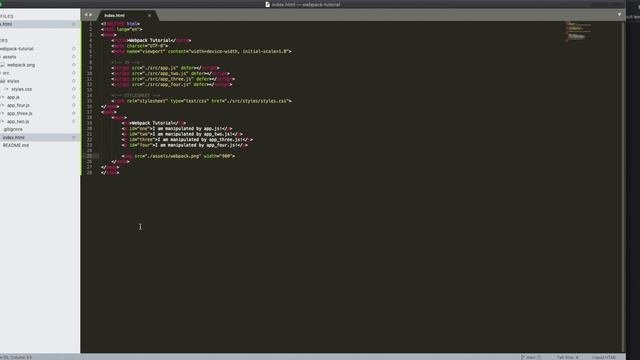Viewport: 640px width, 360px height.
Task: Click line number 28 in gutter
Action: click(x=89, y=173)
